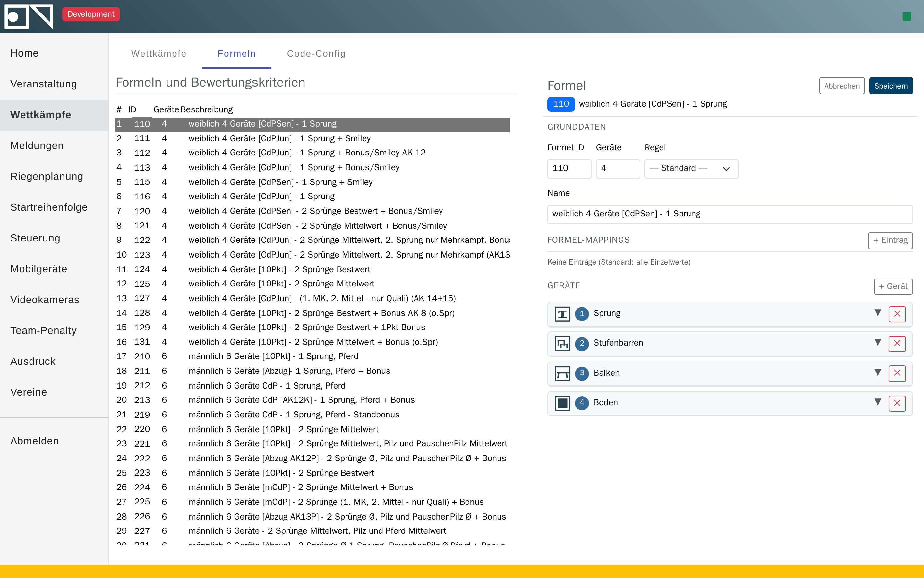Viewport: 924px width, 578px height.
Task: Remove the Stufenbarren apparatus entry
Action: click(897, 344)
